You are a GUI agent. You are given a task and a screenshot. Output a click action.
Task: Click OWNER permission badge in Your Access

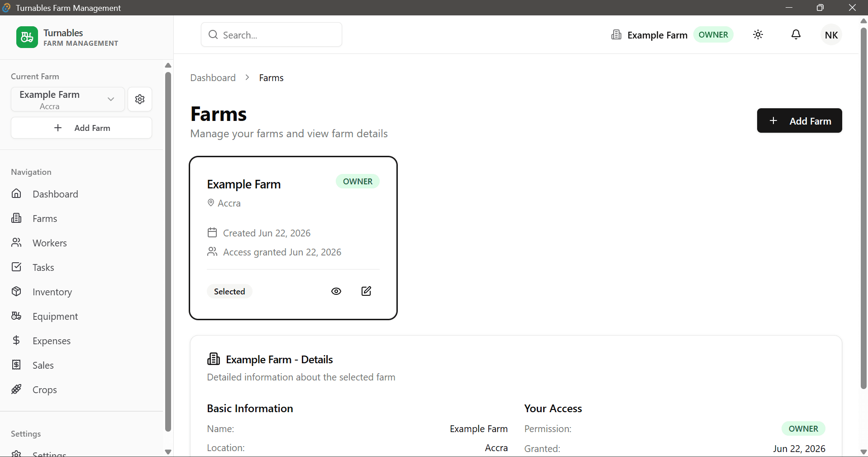pyautogui.click(x=803, y=428)
